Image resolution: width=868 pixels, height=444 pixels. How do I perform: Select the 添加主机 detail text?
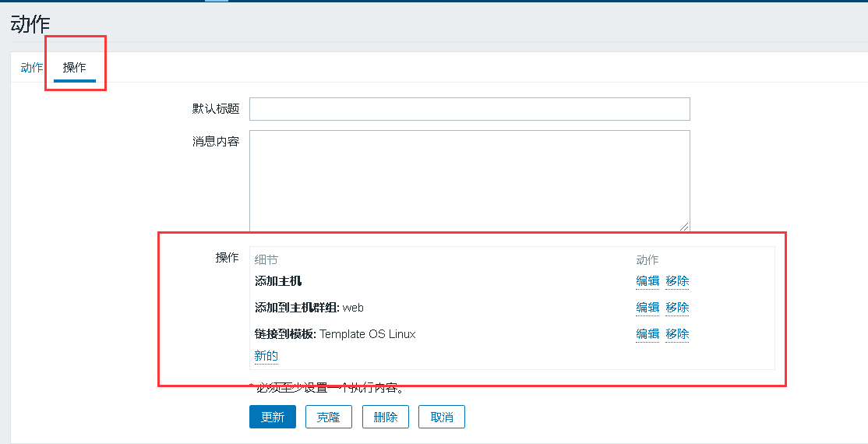(x=278, y=281)
